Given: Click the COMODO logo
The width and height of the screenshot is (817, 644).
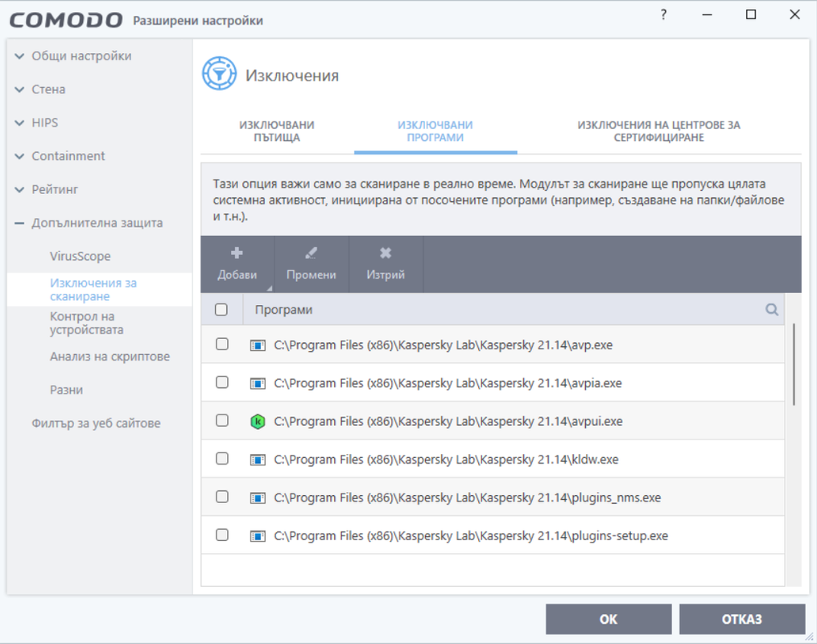Looking at the screenshot, I should (66, 20).
